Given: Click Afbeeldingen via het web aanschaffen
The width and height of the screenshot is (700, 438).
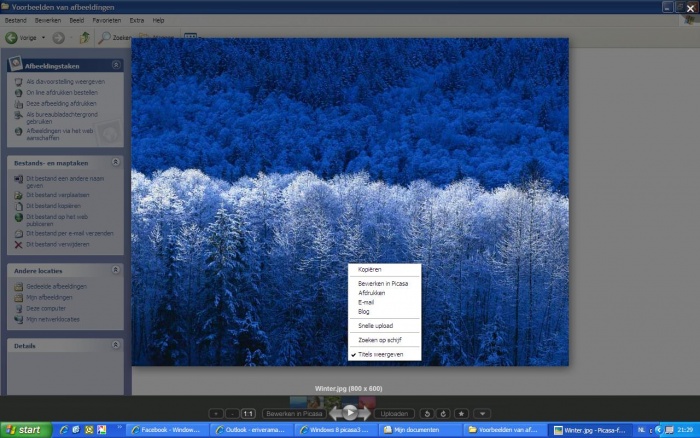Looking at the screenshot, I should pyautogui.click(x=60, y=134).
